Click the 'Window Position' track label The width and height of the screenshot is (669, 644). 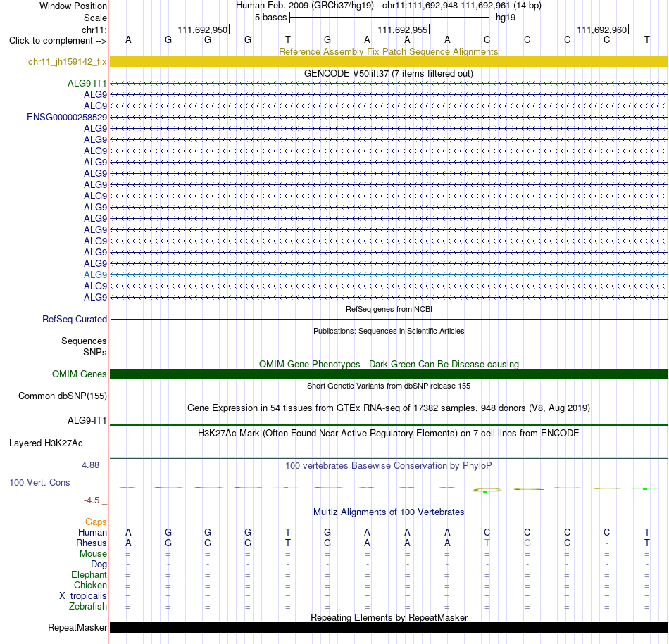(x=73, y=6)
